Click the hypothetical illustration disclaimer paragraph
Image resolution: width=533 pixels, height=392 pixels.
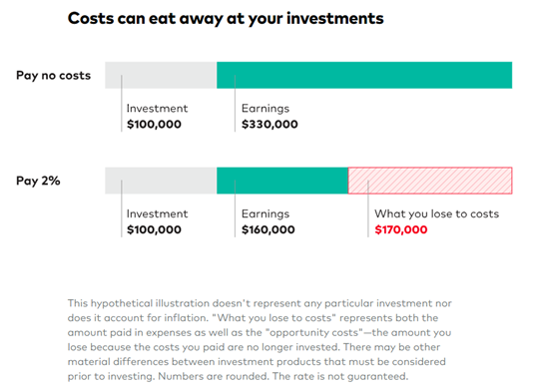[260, 340]
